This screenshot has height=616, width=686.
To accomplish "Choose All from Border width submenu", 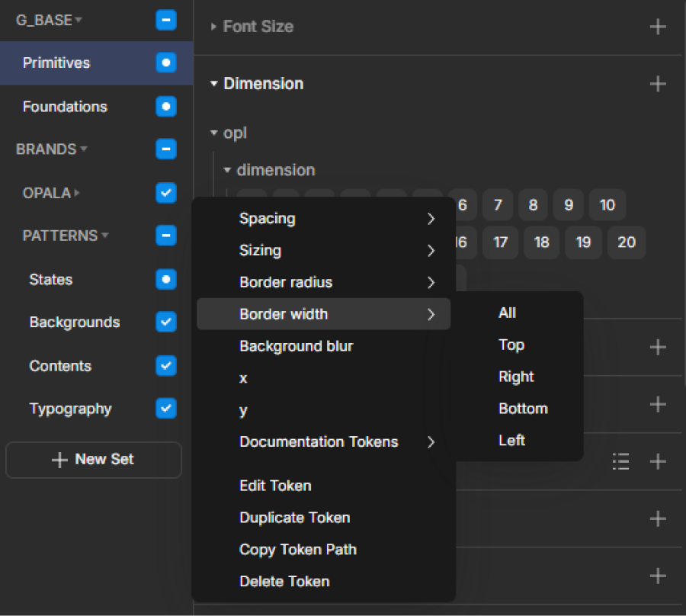I will coord(507,313).
